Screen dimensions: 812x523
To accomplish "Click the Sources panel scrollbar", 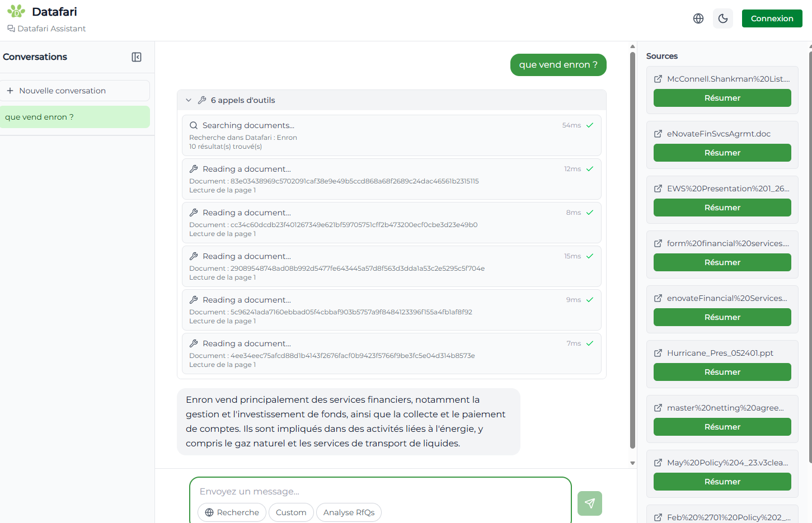I will (810, 257).
